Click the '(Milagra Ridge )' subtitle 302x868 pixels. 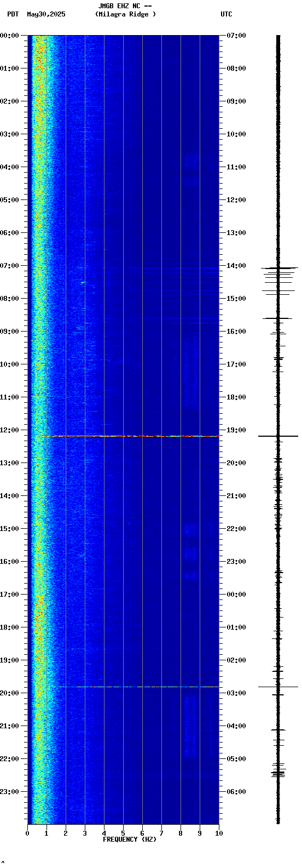tap(125, 14)
